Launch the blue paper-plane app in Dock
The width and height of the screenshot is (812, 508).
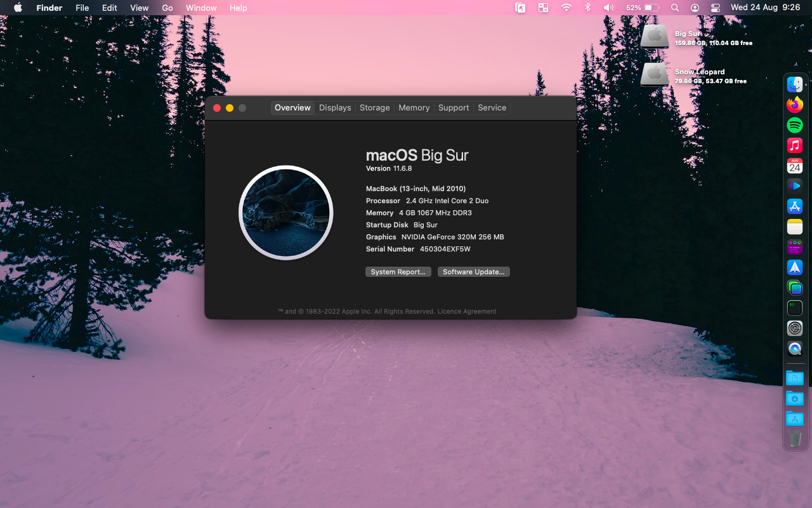pos(795,267)
